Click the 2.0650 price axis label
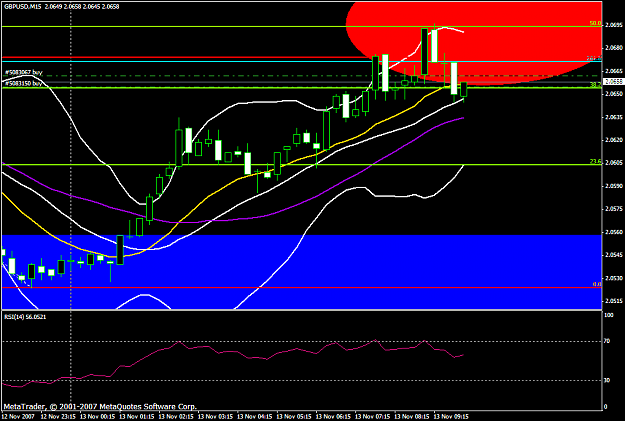 pos(613,94)
